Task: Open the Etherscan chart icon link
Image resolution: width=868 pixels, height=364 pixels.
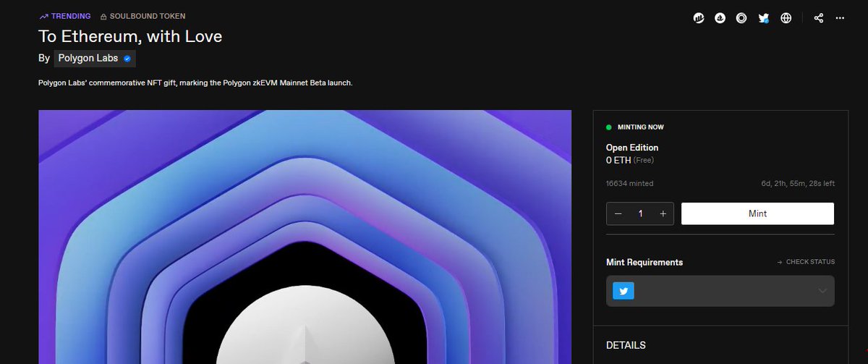Action: pos(699,18)
